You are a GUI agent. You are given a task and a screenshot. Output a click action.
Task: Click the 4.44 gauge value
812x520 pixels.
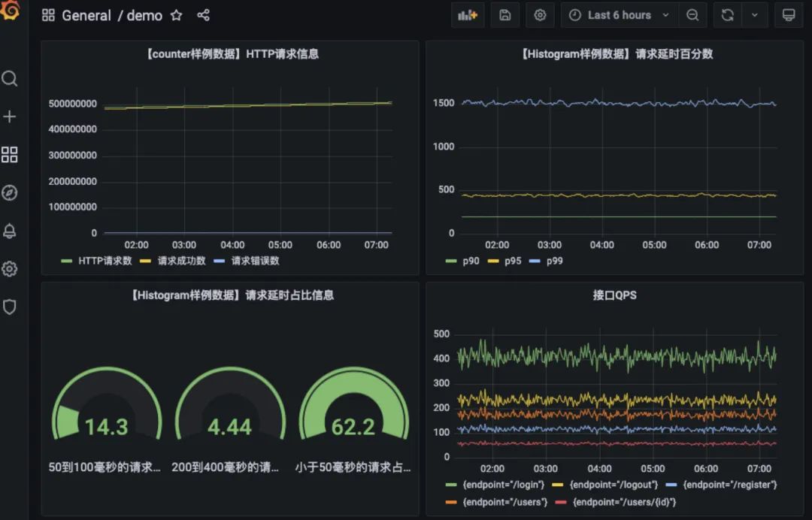[229, 427]
